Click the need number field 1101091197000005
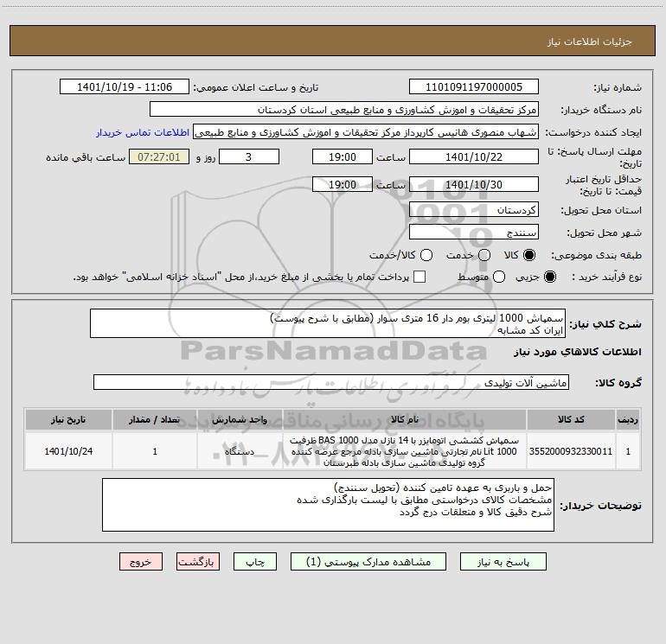The image size is (666, 644). (x=474, y=87)
